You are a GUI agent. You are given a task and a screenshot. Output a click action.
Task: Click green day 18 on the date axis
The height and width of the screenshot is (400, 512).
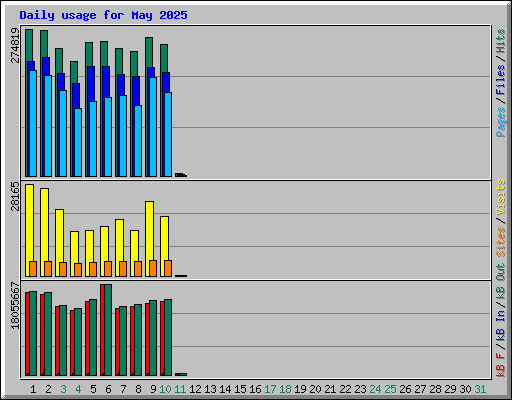click(285, 389)
